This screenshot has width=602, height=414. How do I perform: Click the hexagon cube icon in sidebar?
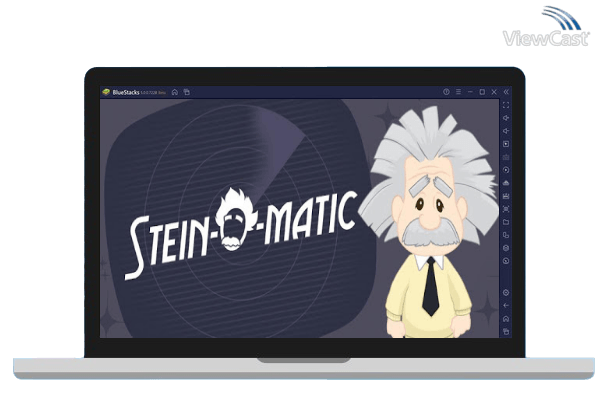coord(506,248)
